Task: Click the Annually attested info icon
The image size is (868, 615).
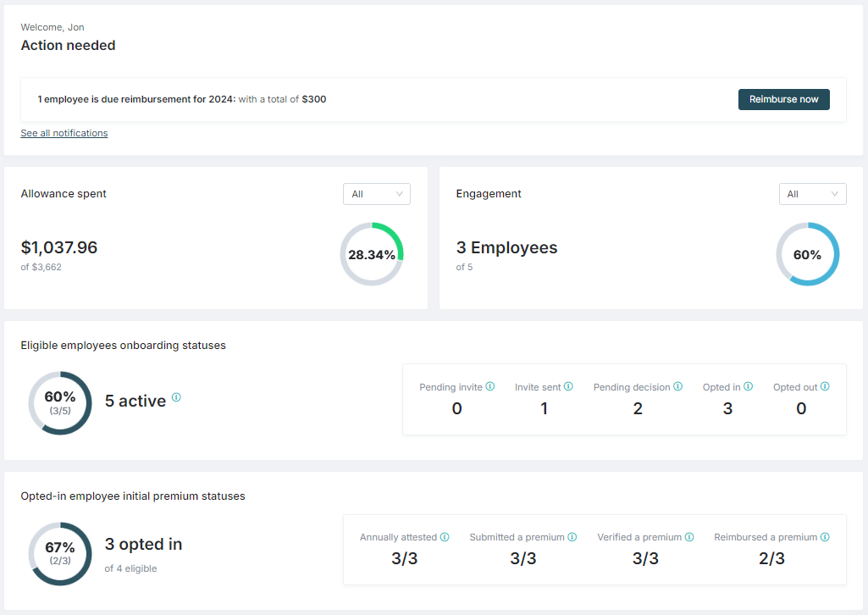Action: [445, 536]
